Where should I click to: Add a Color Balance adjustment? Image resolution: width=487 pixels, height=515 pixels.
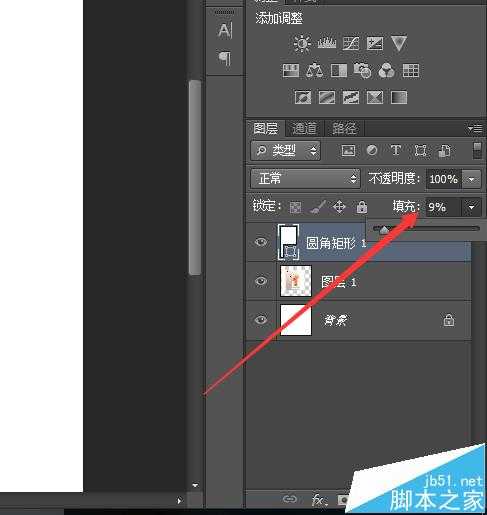(x=314, y=70)
